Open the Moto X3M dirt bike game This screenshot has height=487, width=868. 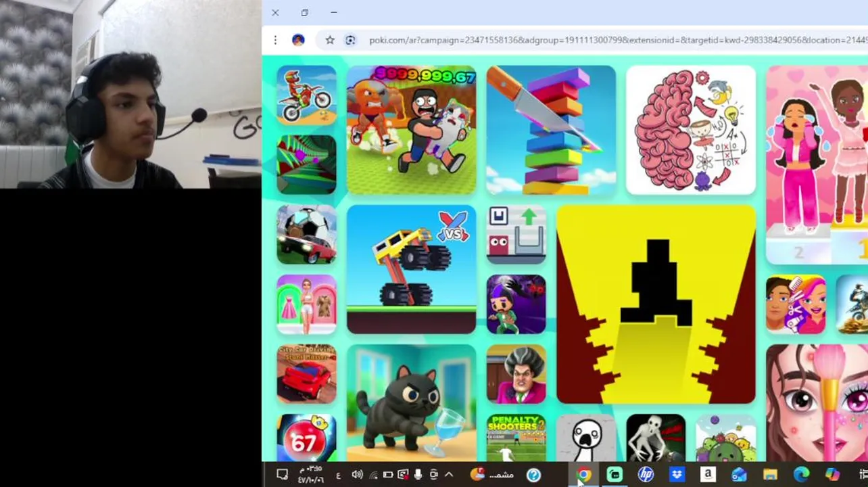306,95
